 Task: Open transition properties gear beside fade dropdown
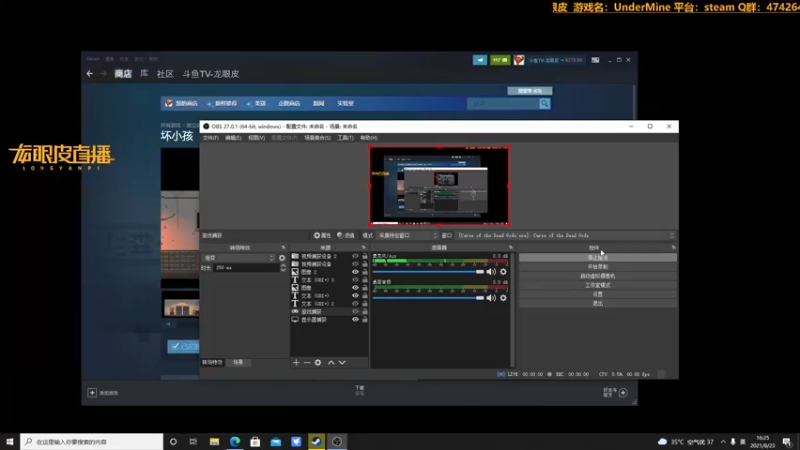pos(282,258)
